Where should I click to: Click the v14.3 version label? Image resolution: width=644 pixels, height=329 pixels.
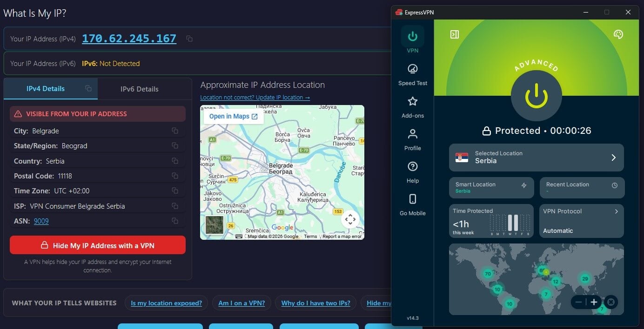pos(412,318)
